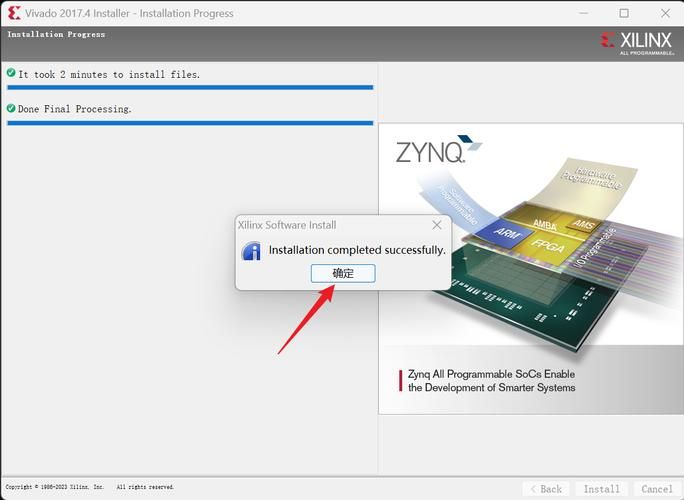The width and height of the screenshot is (684, 500).
Task: Click the Cancel button
Action: pos(657,489)
